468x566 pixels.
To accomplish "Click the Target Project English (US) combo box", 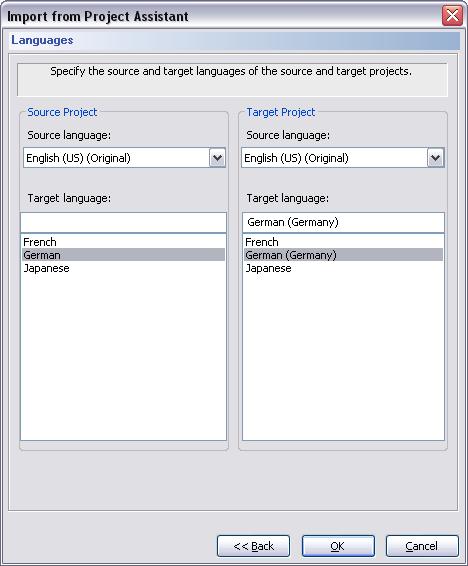I will point(343,157).
